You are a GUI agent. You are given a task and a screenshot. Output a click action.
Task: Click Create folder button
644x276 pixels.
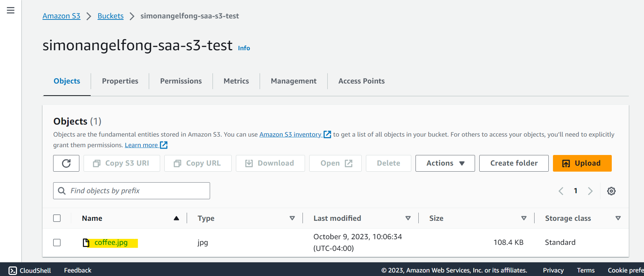[514, 163]
